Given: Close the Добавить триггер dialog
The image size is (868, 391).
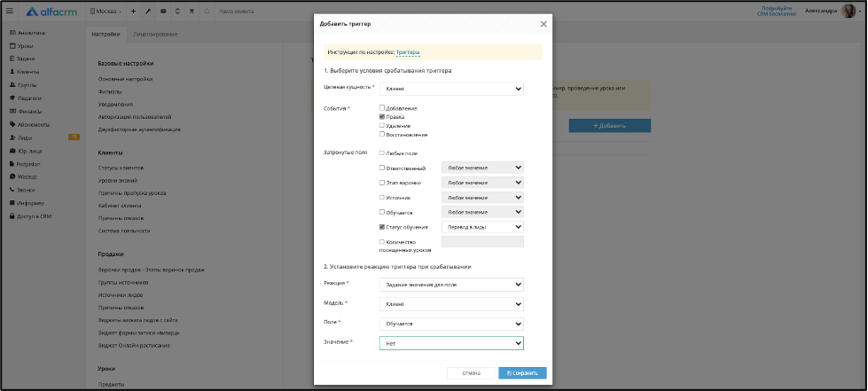Looking at the screenshot, I should click(543, 24).
